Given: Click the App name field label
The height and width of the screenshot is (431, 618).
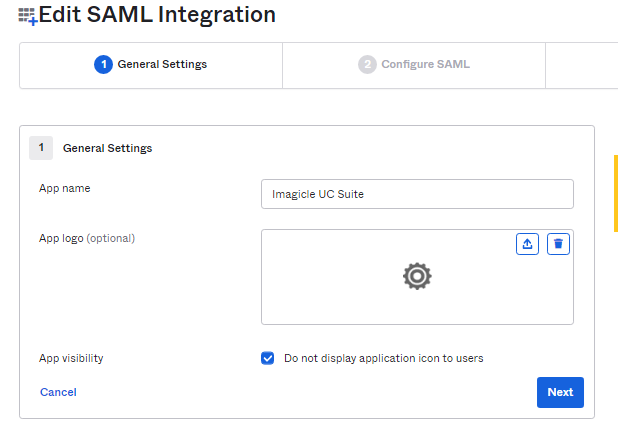Looking at the screenshot, I should click(x=65, y=188).
